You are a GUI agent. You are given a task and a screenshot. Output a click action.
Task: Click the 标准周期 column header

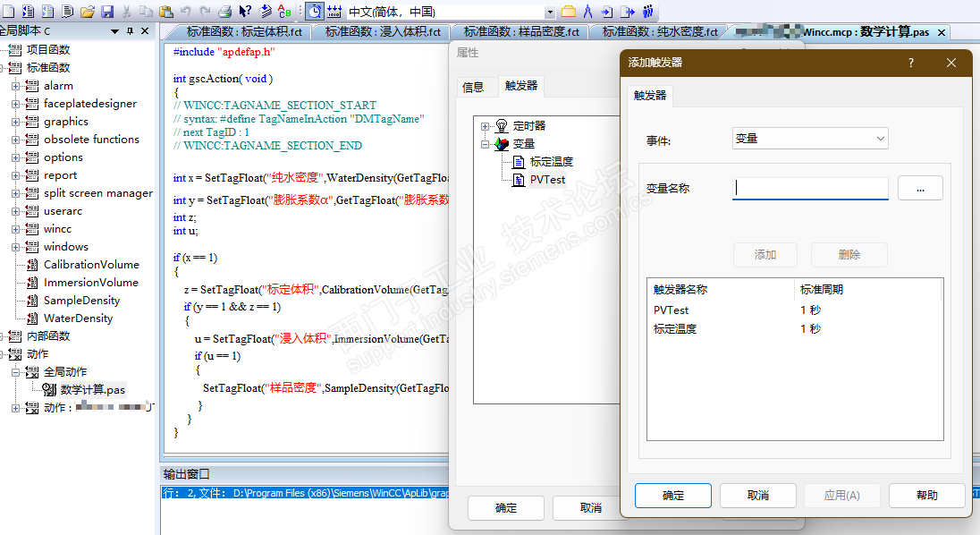pyautogui.click(x=866, y=289)
